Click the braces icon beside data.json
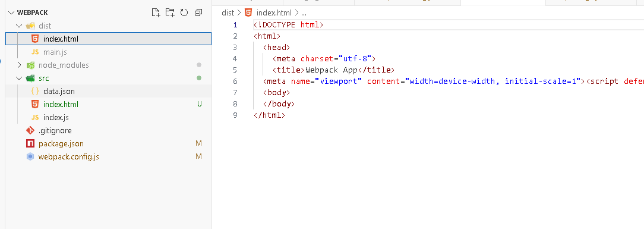 point(35,91)
